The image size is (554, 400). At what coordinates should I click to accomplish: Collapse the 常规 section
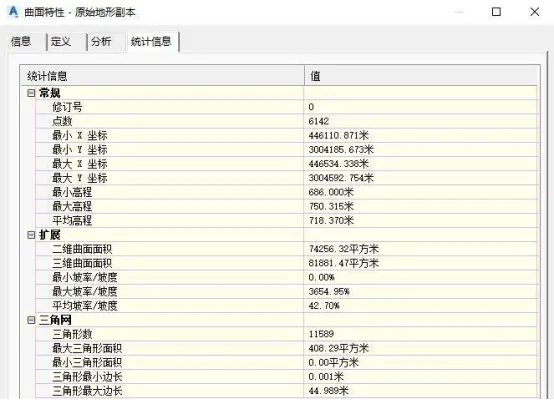31,93
